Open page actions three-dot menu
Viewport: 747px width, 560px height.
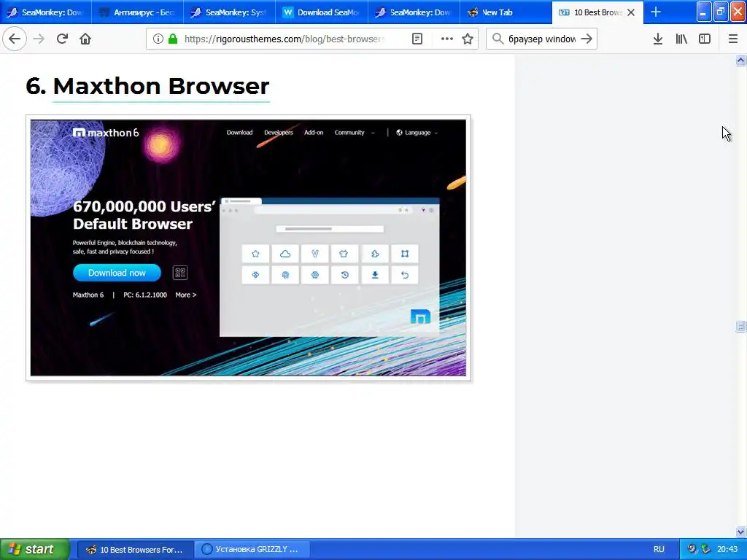tap(447, 39)
